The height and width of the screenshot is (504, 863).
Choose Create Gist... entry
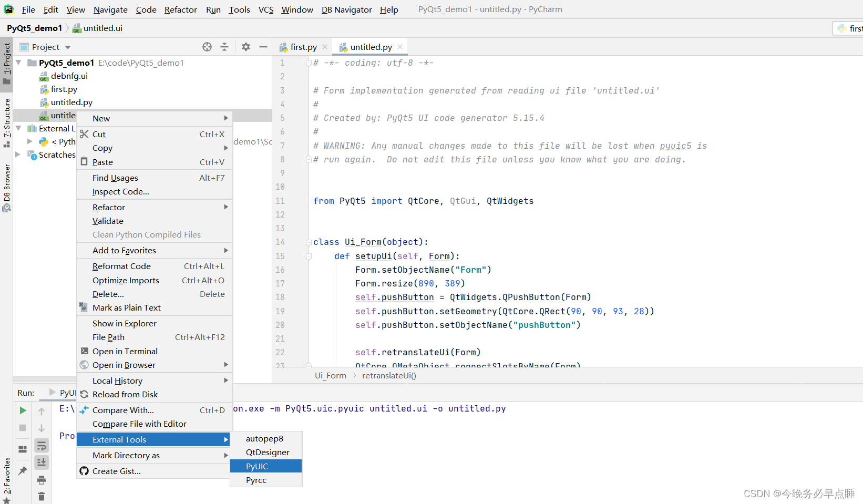(155, 471)
